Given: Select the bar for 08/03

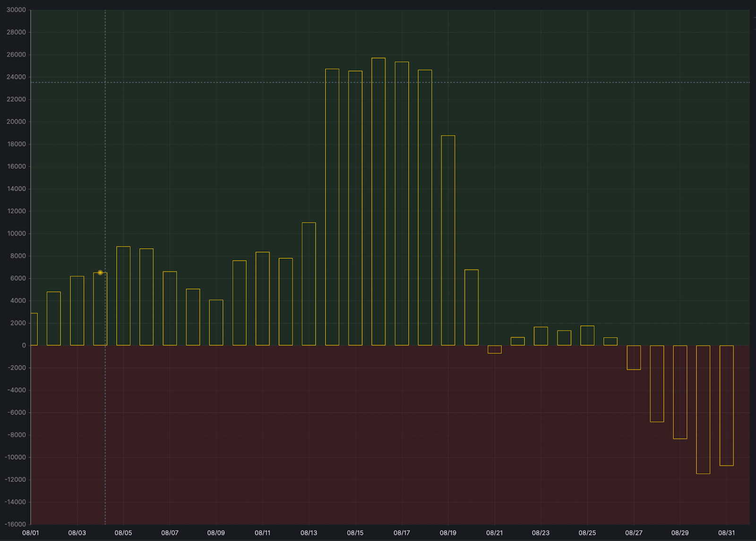Looking at the screenshot, I should click(77, 311).
